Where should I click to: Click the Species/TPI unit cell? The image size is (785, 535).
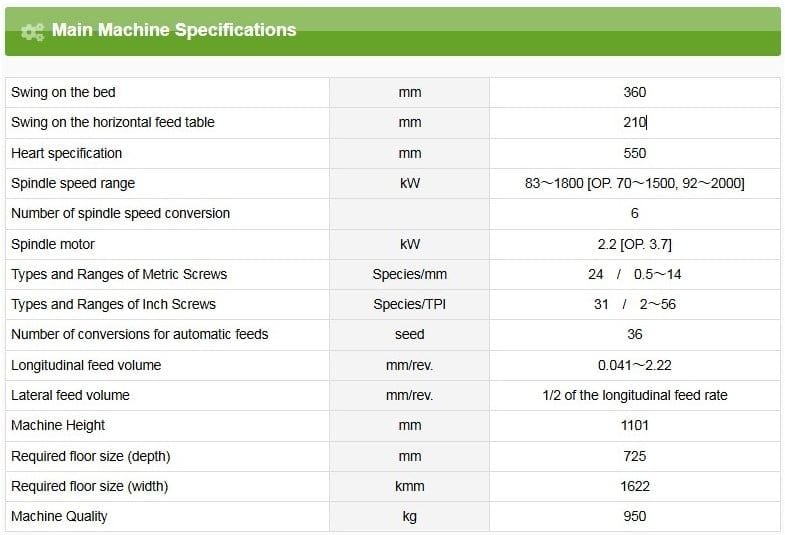[409, 304]
